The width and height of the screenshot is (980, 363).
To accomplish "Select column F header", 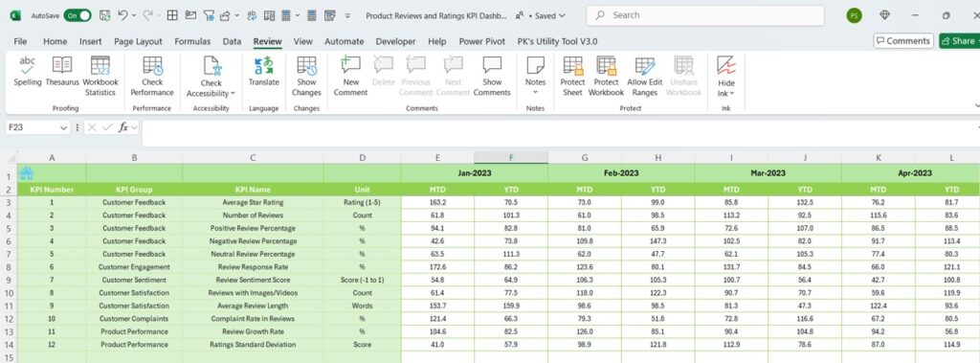I will point(511,158).
